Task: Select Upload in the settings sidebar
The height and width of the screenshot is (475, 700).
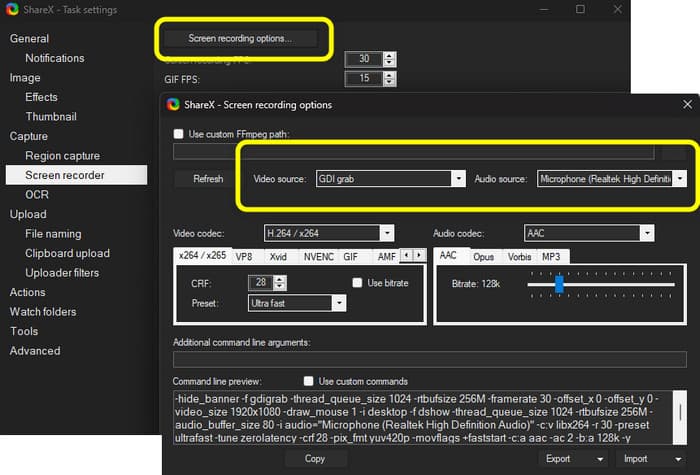Action: [x=28, y=214]
